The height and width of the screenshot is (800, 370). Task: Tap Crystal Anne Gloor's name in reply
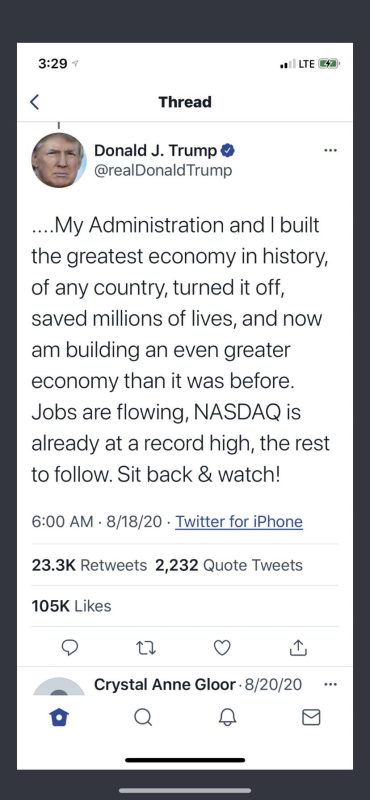coord(165,685)
